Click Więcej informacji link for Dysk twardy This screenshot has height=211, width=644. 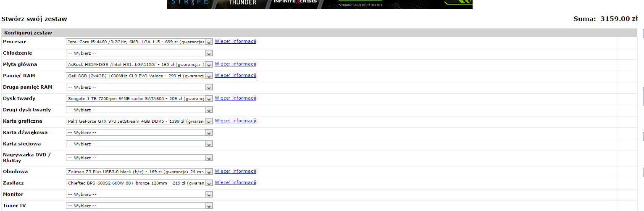pyautogui.click(x=236, y=98)
